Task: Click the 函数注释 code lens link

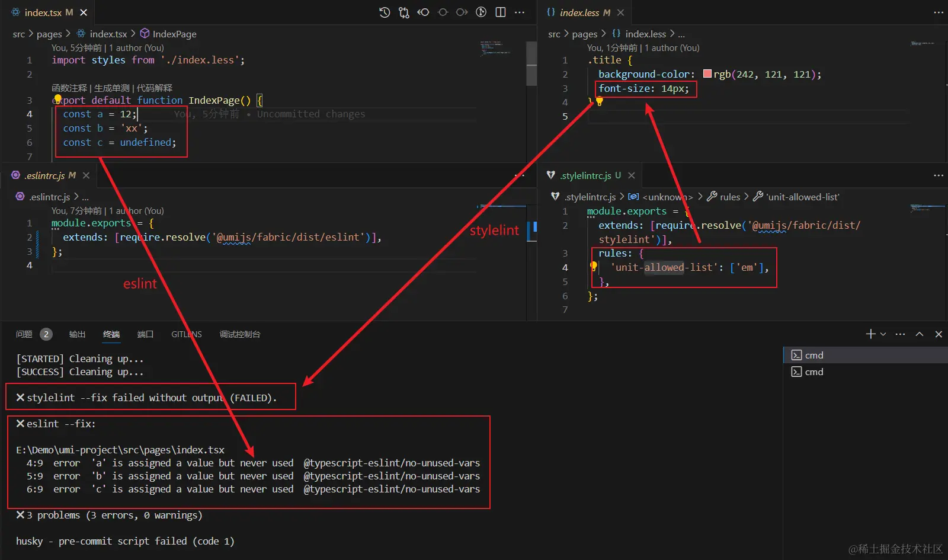Action: point(69,88)
